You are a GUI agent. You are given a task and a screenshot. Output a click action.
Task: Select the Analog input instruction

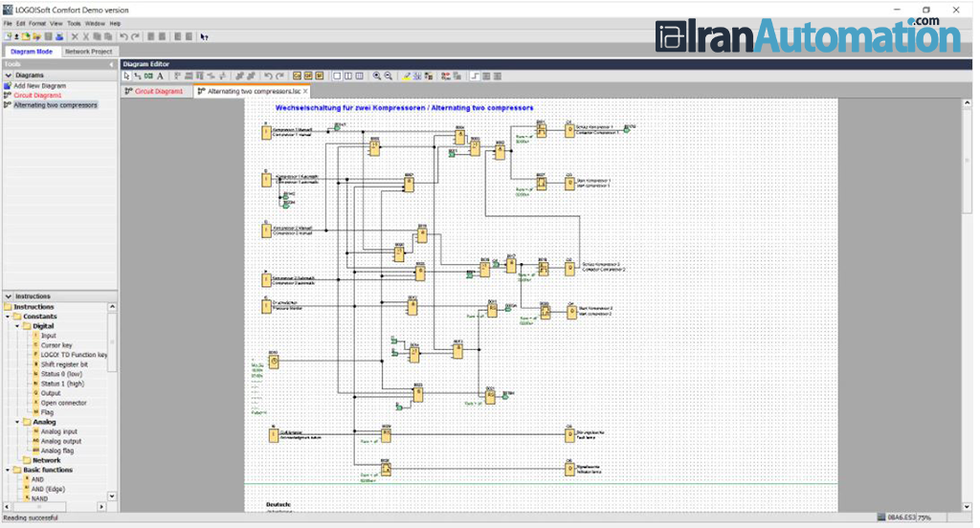pyautogui.click(x=59, y=431)
